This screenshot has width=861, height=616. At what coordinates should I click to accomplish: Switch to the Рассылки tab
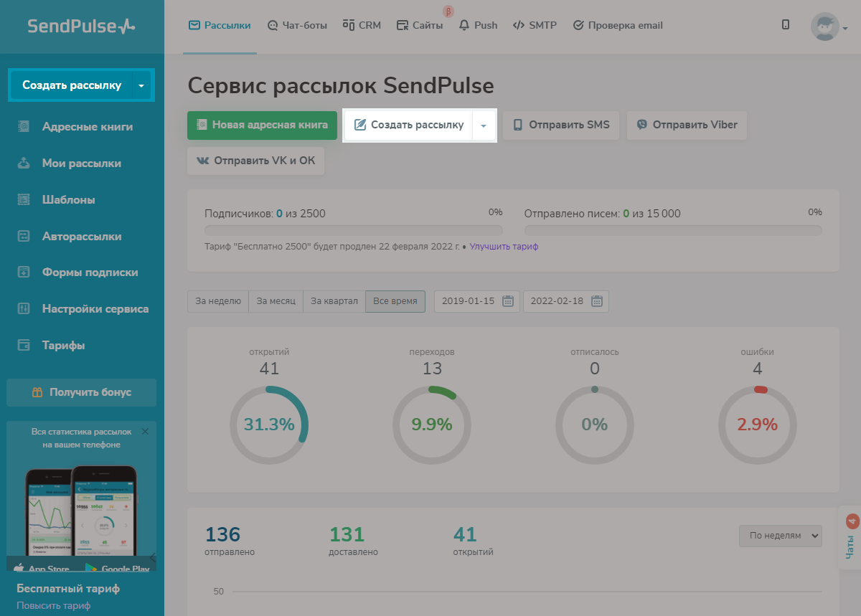tap(220, 25)
